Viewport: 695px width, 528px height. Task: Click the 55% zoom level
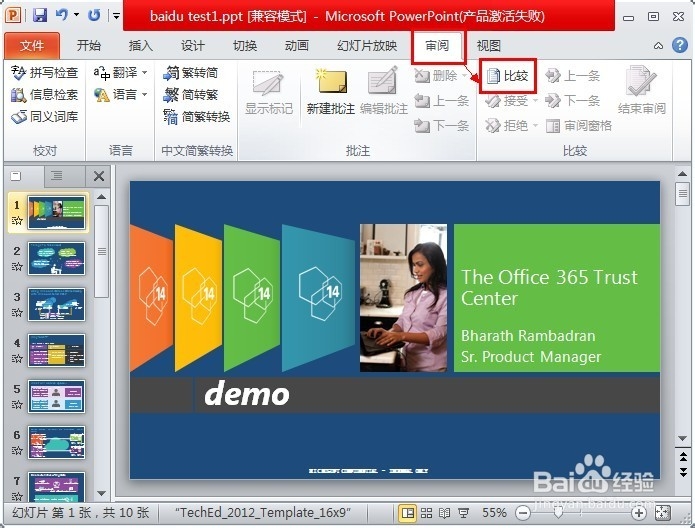(494, 513)
